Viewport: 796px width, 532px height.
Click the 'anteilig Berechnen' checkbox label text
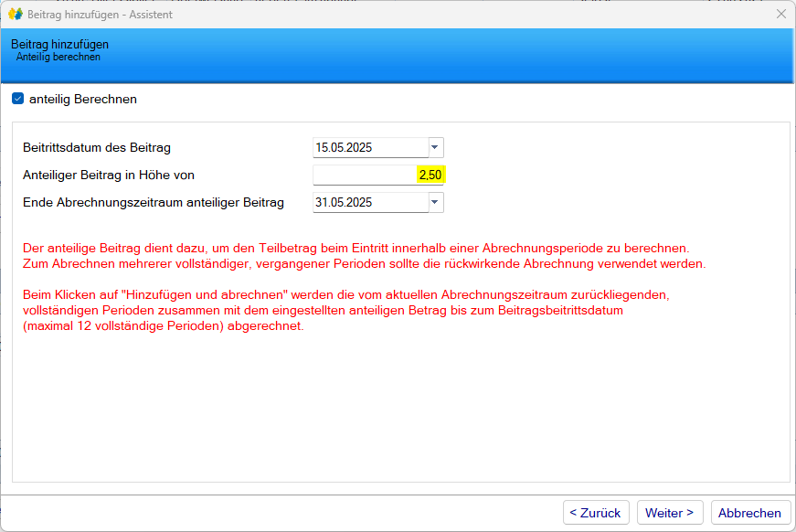click(x=82, y=99)
